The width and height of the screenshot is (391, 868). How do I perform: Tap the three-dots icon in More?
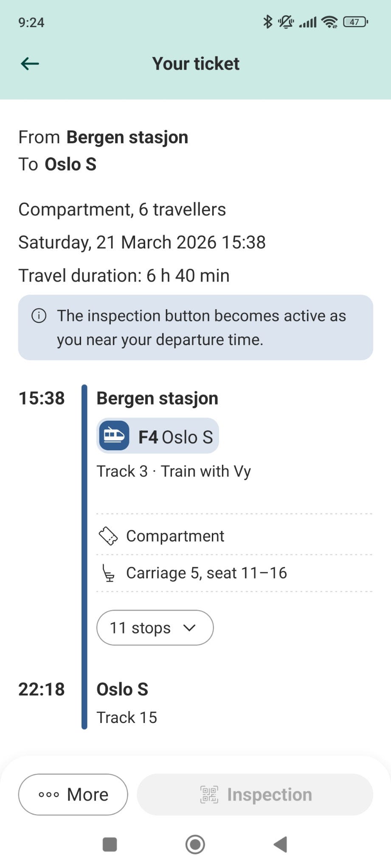(49, 795)
